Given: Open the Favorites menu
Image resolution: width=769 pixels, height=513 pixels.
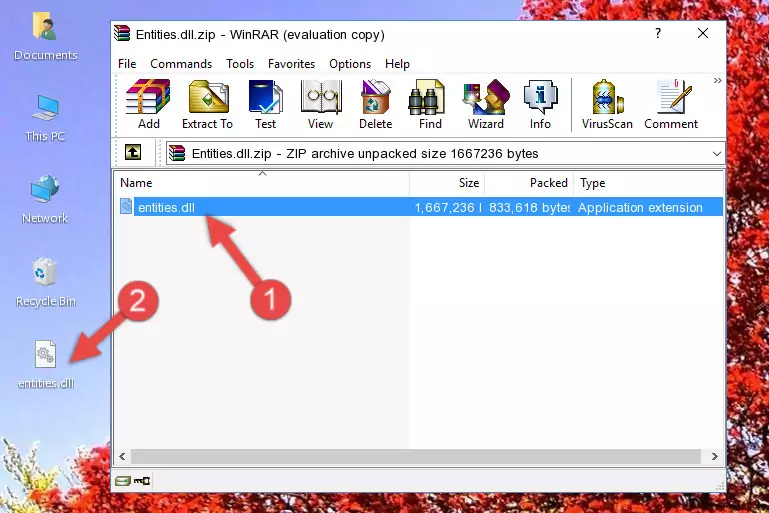Looking at the screenshot, I should [x=291, y=64].
